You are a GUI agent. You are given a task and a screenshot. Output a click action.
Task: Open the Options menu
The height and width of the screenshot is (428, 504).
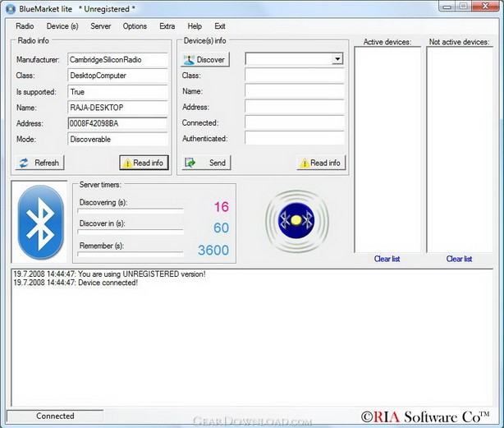tap(135, 26)
